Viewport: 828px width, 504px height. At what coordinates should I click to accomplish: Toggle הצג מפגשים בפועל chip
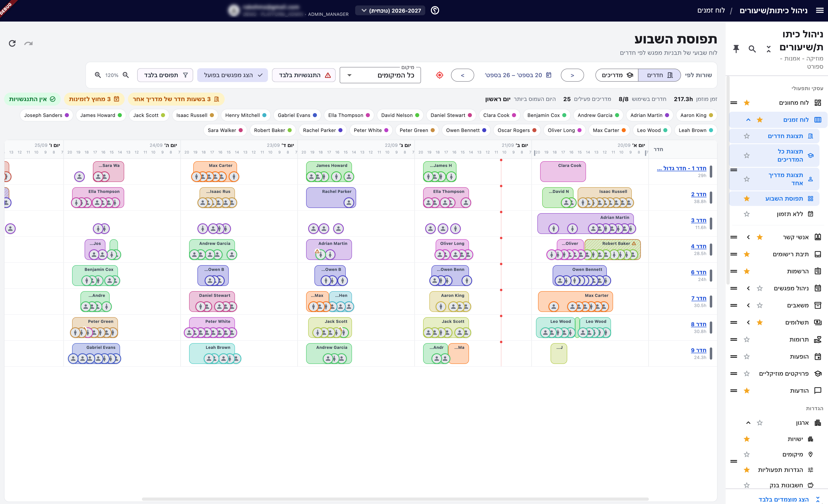coord(233,75)
